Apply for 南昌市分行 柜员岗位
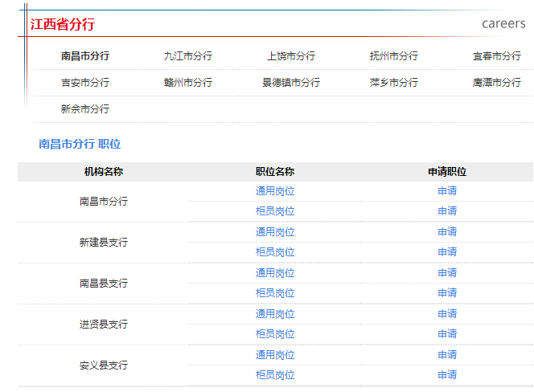534x392 pixels. point(447,211)
